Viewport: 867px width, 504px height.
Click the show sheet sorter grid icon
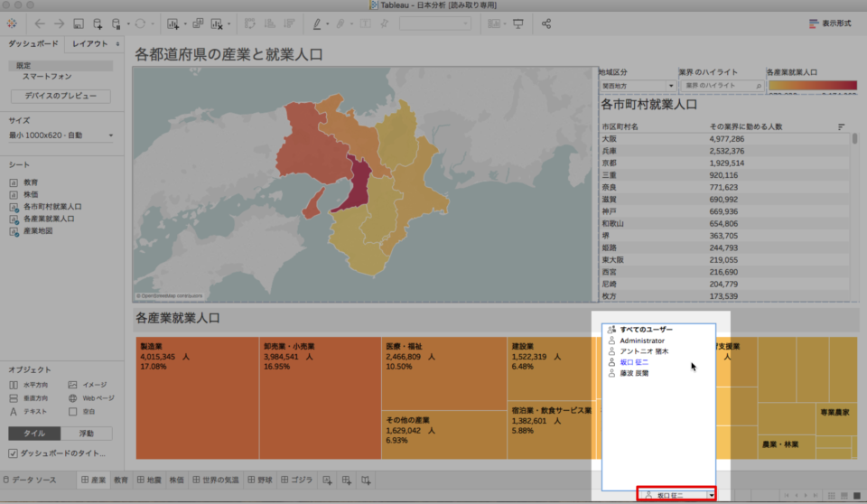pos(831,496)
